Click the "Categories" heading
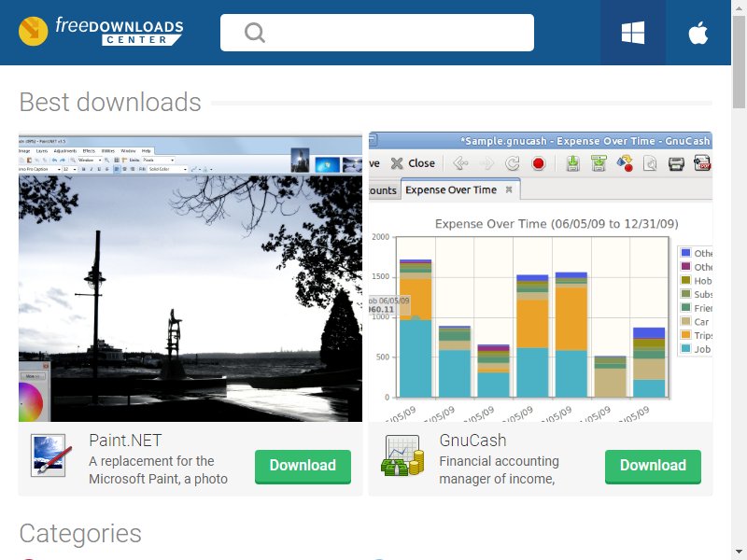 [x=80, y=533]
